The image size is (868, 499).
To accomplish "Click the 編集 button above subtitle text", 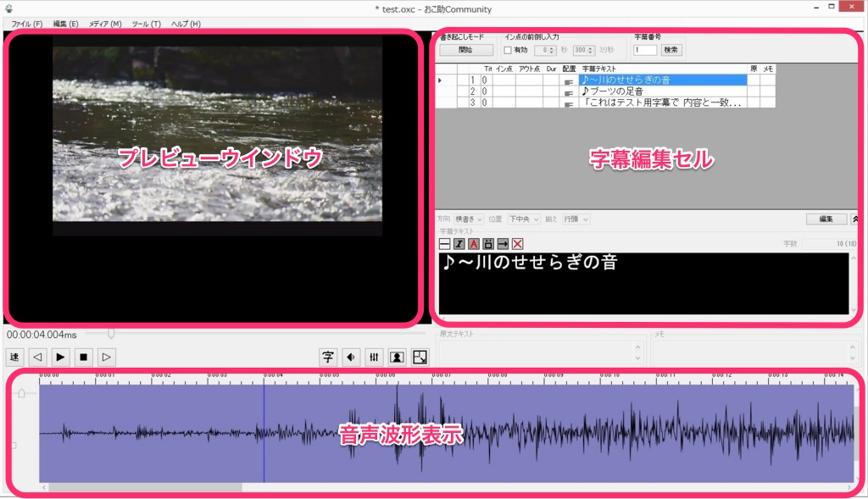I will [x=826, y=219].
